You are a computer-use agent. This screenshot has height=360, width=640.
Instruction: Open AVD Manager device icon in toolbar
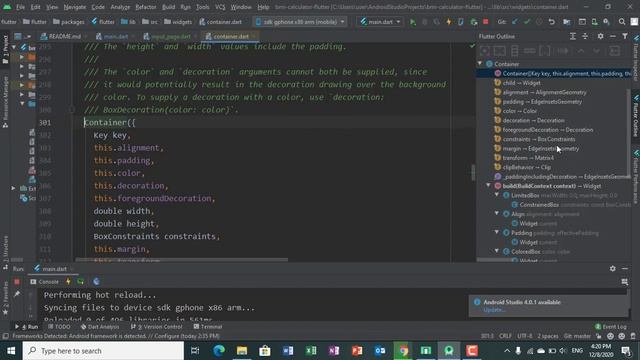(x=594, y=22)
